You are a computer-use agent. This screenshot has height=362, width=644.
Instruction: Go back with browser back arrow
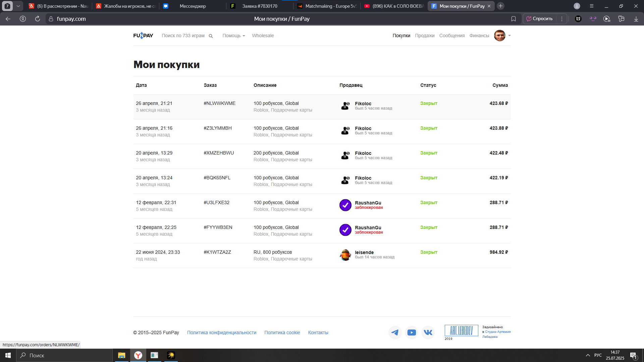(x=8, y=19)
